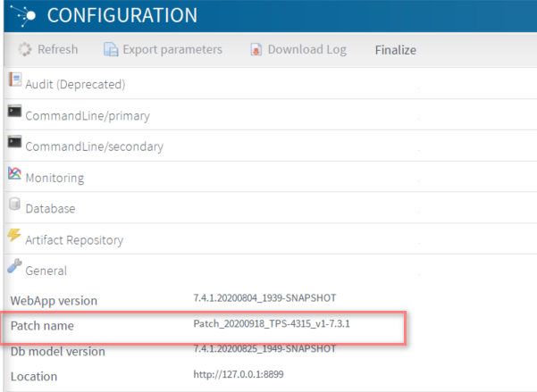Expand the Monitoring section
This screenshot has height=392, width=537.
(x=55, y=178)
